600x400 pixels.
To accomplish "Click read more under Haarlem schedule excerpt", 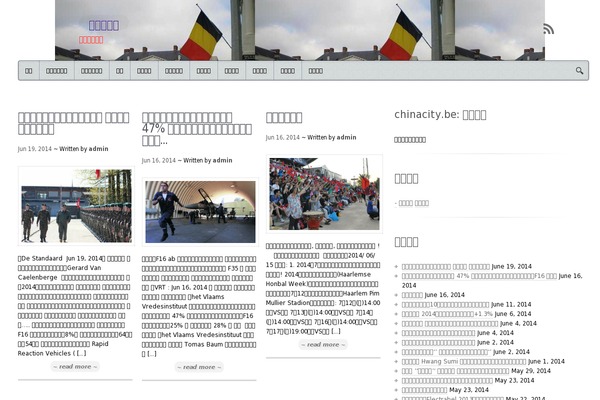I will pyautogui.click(x=323, y=344).
